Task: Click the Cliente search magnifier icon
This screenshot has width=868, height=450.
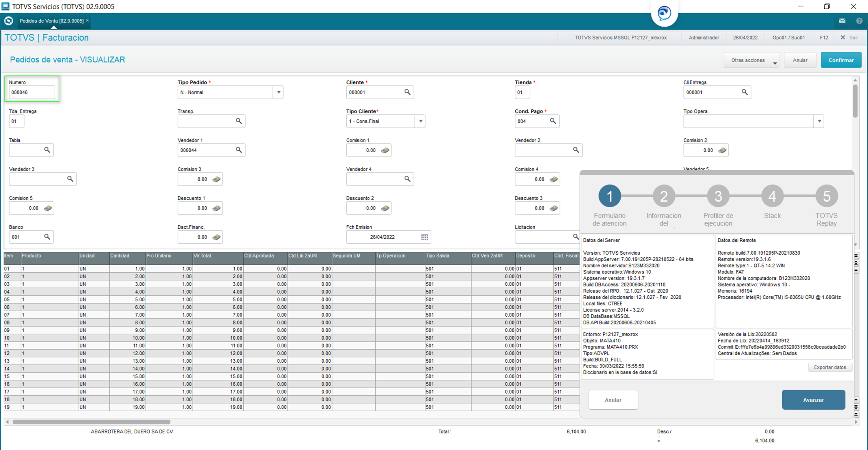Action: point(407,92)
